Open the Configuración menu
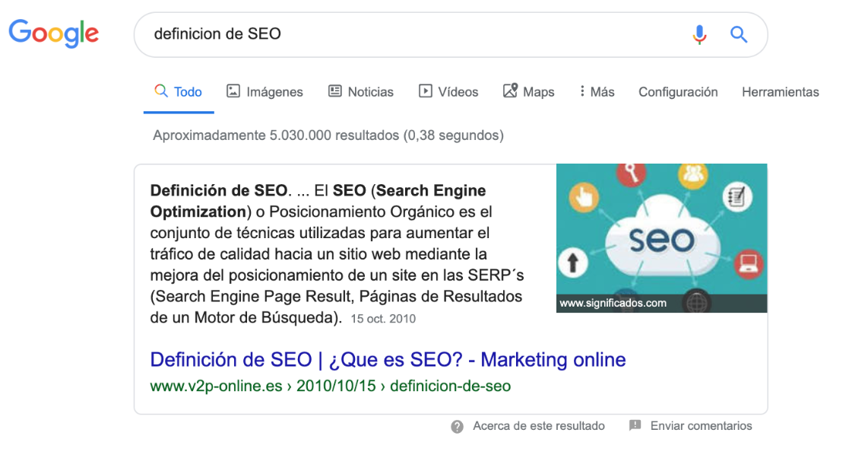 point(677,91)
